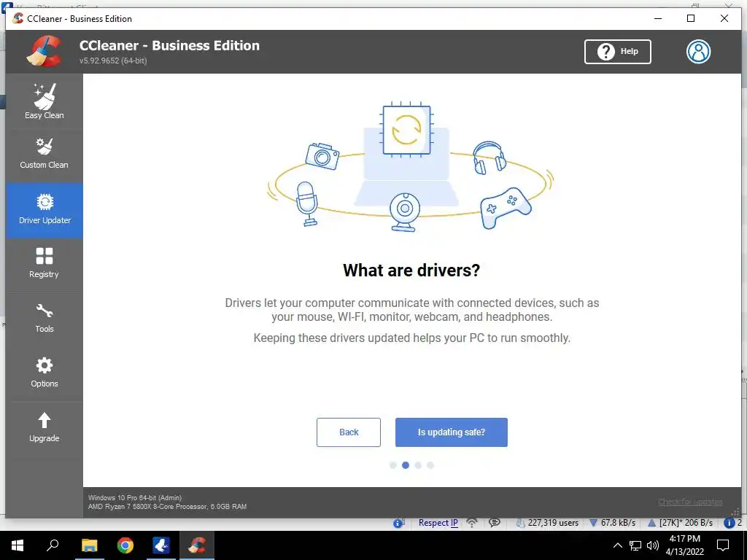Open the Custom Clean section
This screenshot has width=747, height=560.
(44, 153)
